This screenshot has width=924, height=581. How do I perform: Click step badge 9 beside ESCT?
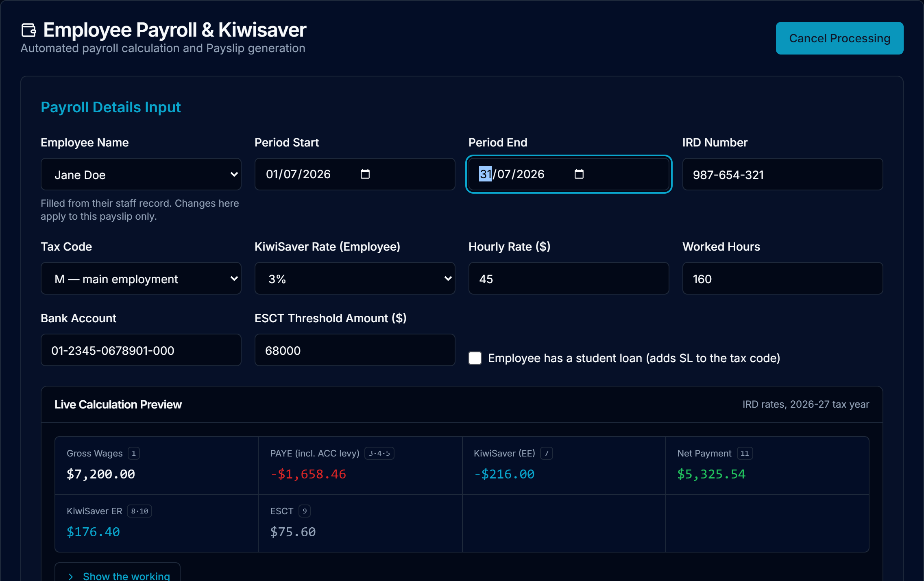click(305, 511)
